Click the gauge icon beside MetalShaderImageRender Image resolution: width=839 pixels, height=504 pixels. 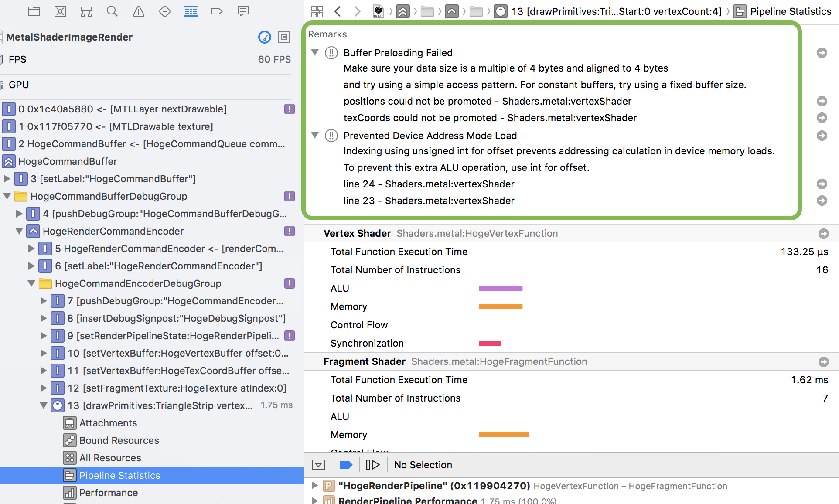pyautogui.click(x=265, y=37)
